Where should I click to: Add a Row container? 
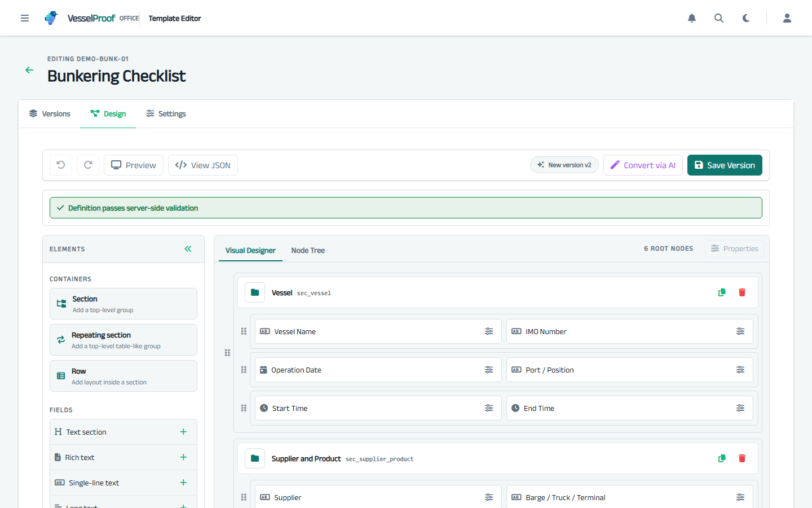123,376
